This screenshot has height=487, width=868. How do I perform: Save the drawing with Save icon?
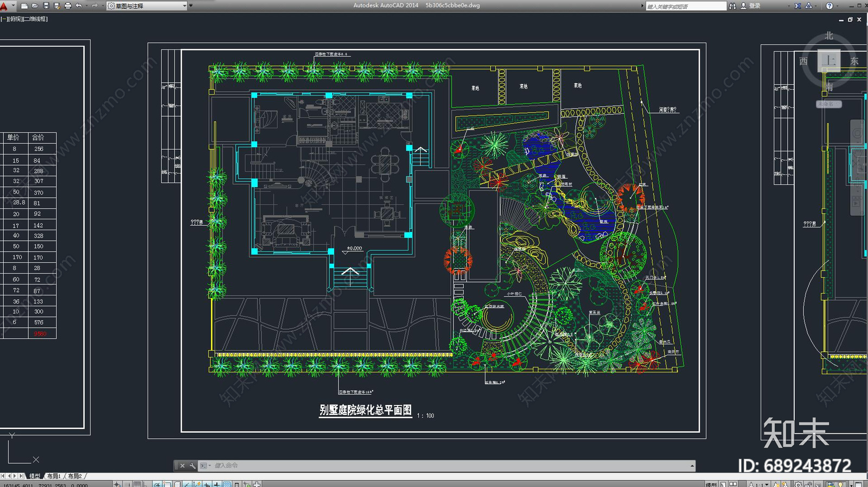pos(46,6)
